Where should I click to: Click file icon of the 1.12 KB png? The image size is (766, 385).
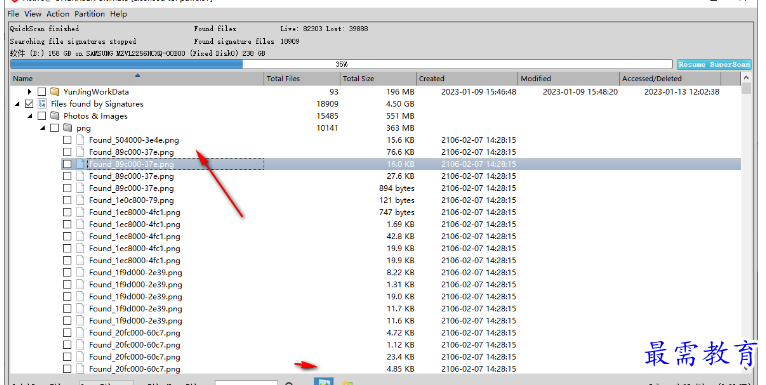point(80,344)
